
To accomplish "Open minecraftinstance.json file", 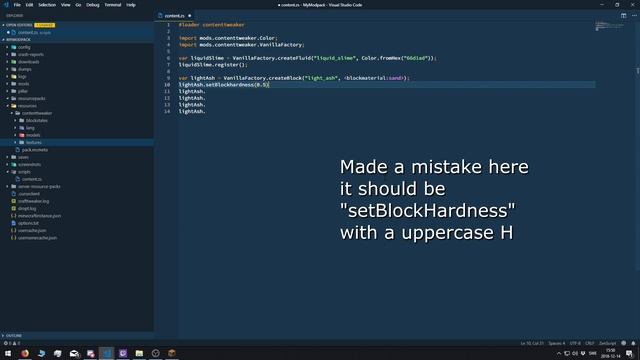I will [x=39, y=216].
